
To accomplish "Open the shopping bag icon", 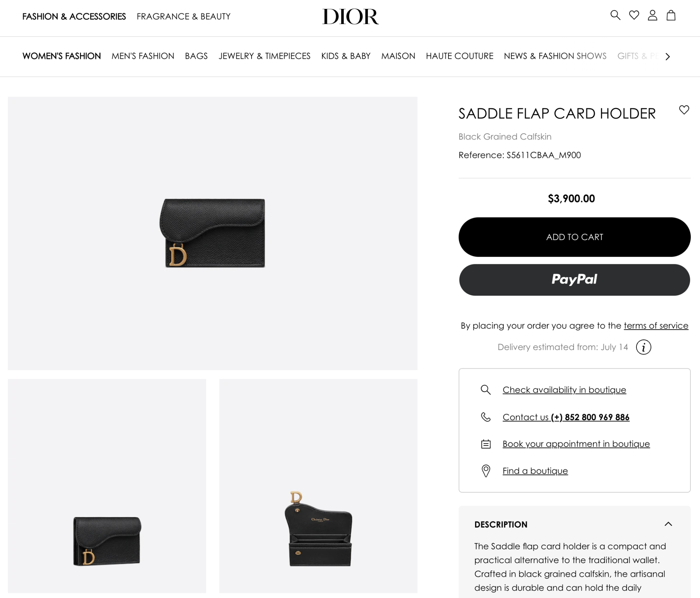I will click(x=671, y=15).
